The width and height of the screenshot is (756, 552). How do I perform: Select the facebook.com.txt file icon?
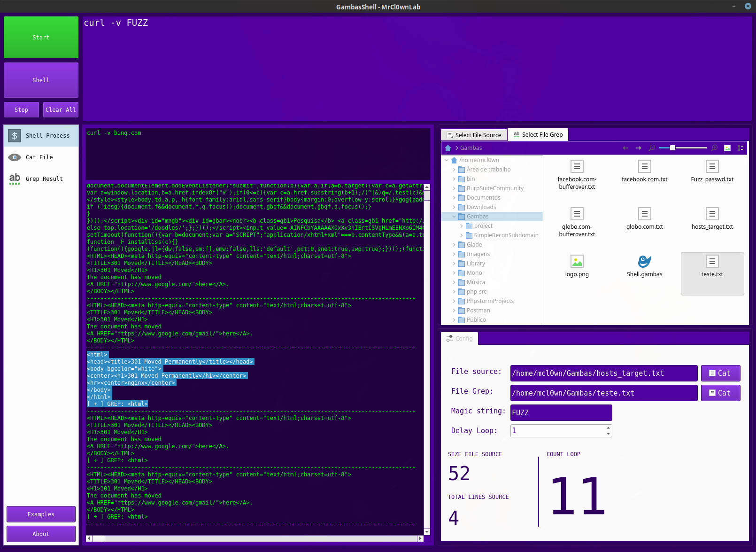[x=645, y=166]
